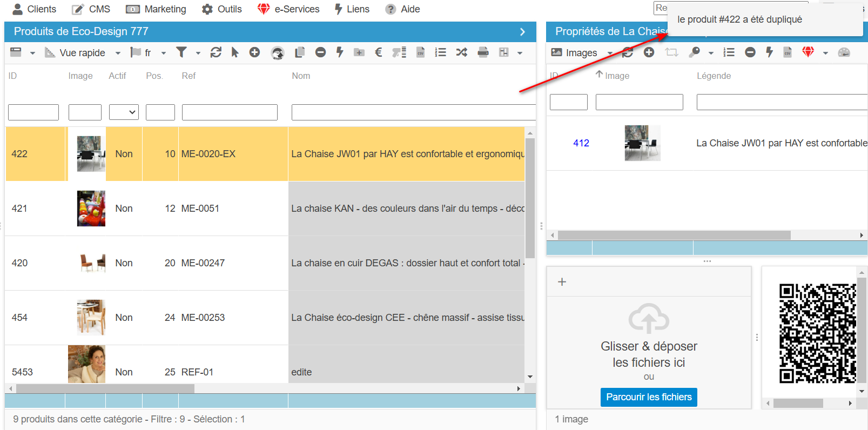Open image ID 412 link

[581, 143]
